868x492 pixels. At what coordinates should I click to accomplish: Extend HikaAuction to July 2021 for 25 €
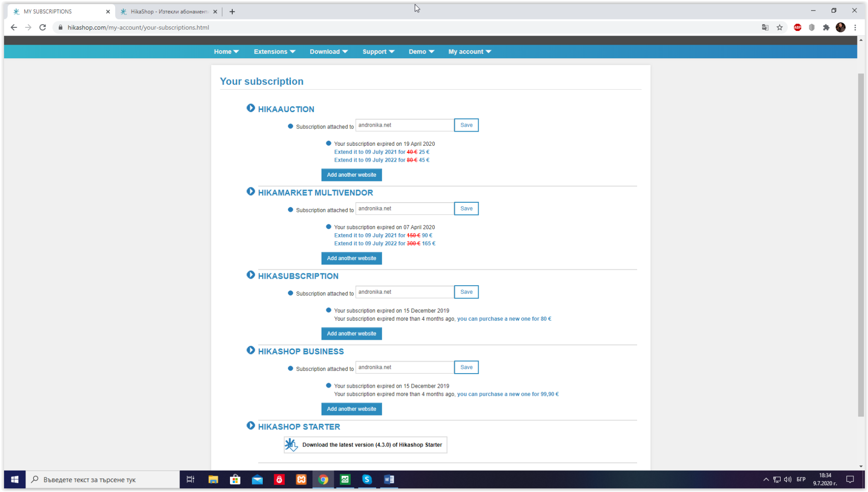click(x=382, y=152)
